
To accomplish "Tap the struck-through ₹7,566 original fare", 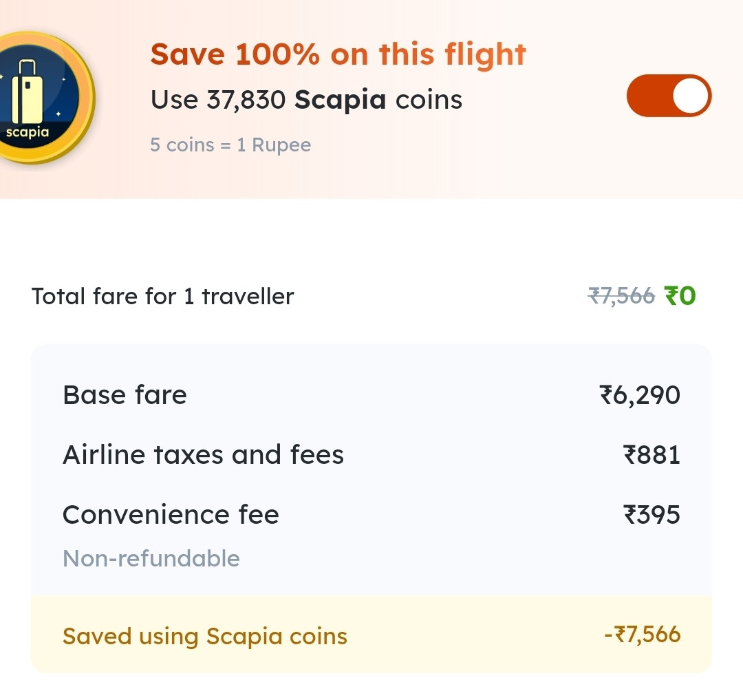I will tap(621, 296).
